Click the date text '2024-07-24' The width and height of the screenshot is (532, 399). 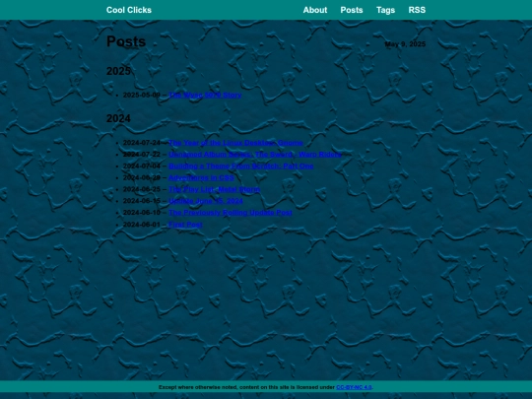click(x=142, y=143)
